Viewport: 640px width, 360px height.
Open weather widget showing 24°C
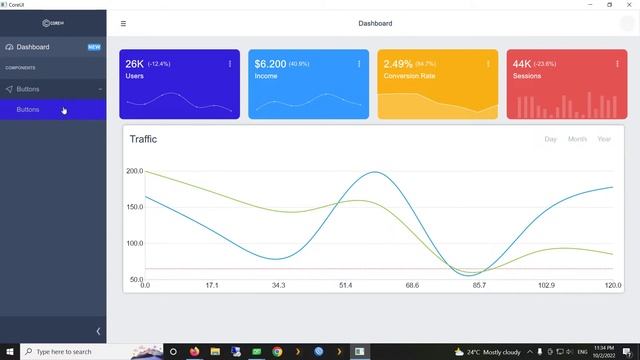point(488,352)
